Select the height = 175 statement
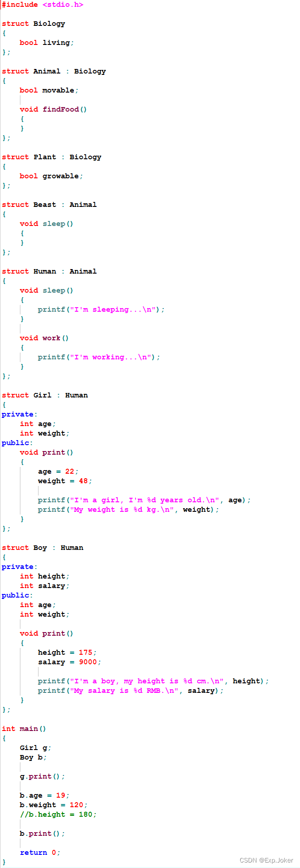Screen dimensions: 300x868 click(67, 652)
